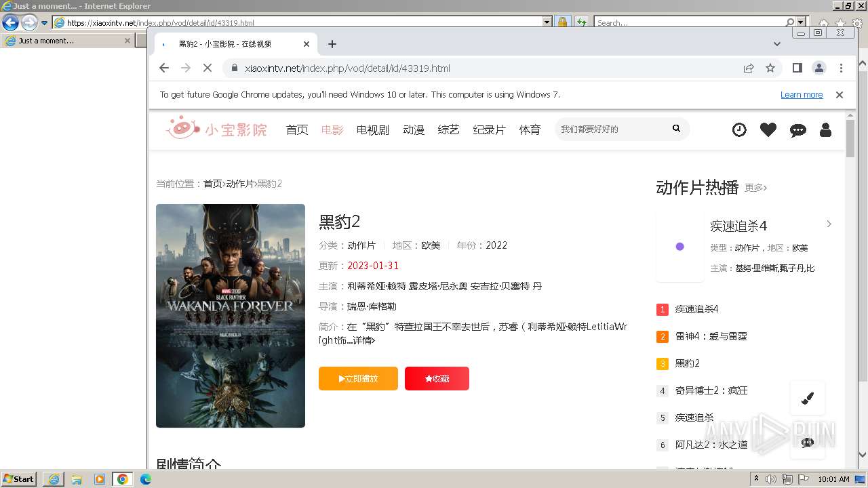This screenshot has height=488, width=868.
Task: Open the 纪录片 navigation item
Action: point(490,129)
